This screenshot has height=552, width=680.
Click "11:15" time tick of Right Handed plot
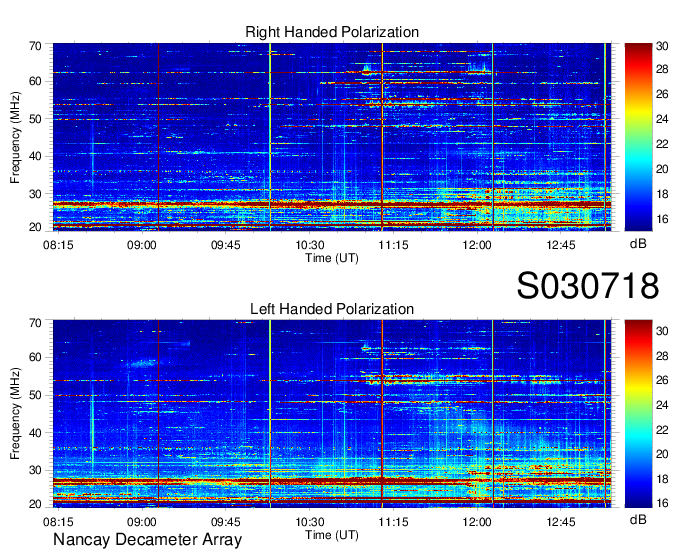(x=393, y=245)
